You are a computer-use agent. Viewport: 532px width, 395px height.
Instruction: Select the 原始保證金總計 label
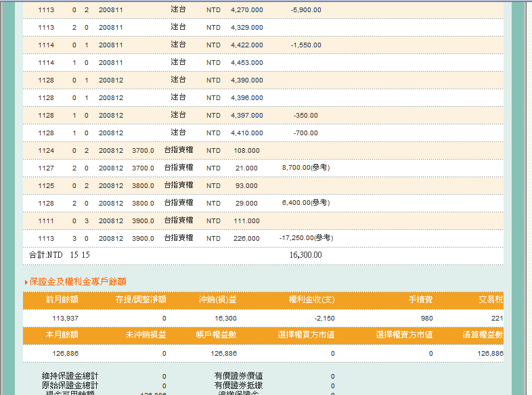70,386
